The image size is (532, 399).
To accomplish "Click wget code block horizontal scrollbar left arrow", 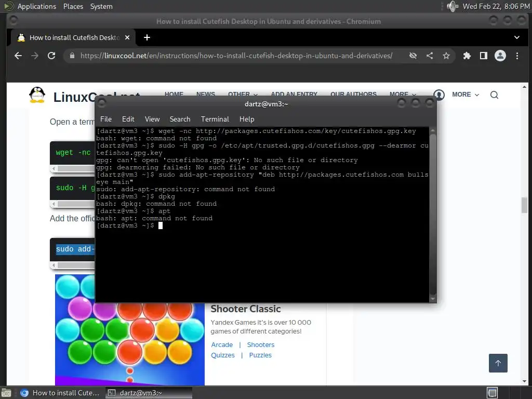I will pyautogui.click(x=54, y=169).
